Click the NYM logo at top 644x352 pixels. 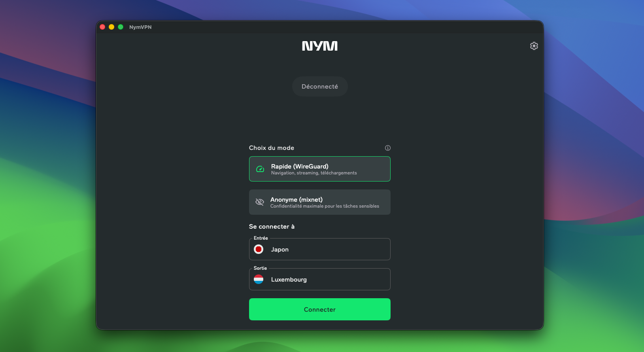coord(319,46)
